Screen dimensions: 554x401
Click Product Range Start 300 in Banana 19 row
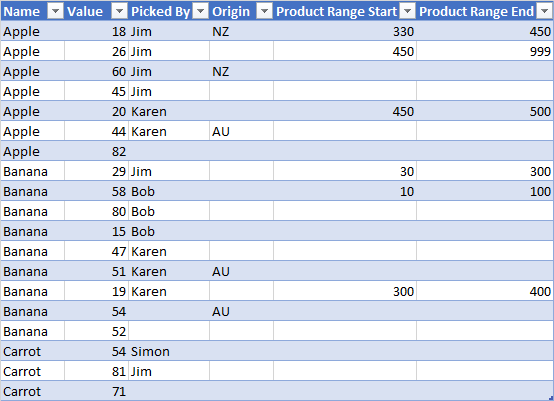(345, 291)
